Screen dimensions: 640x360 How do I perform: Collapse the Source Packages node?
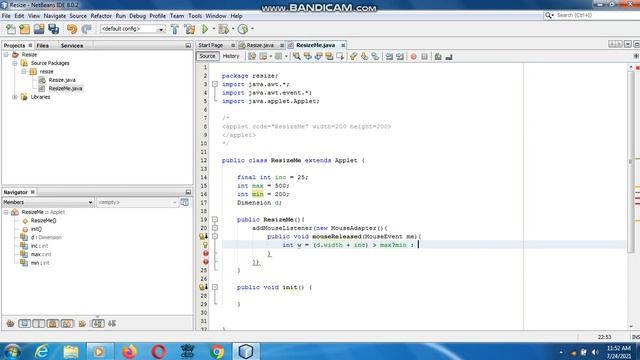[x=15, y=63]
